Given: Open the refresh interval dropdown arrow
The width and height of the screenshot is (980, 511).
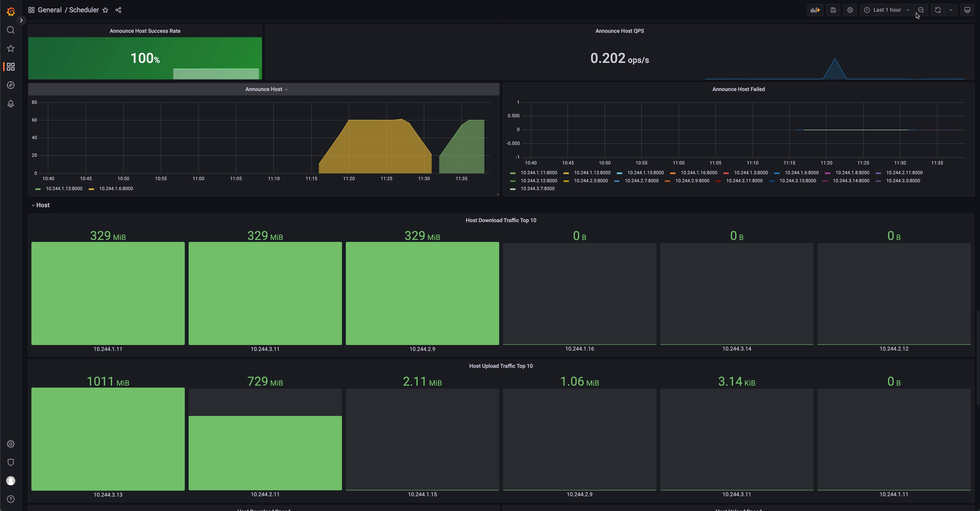Looking at the screenshot, I should [951, 10].
